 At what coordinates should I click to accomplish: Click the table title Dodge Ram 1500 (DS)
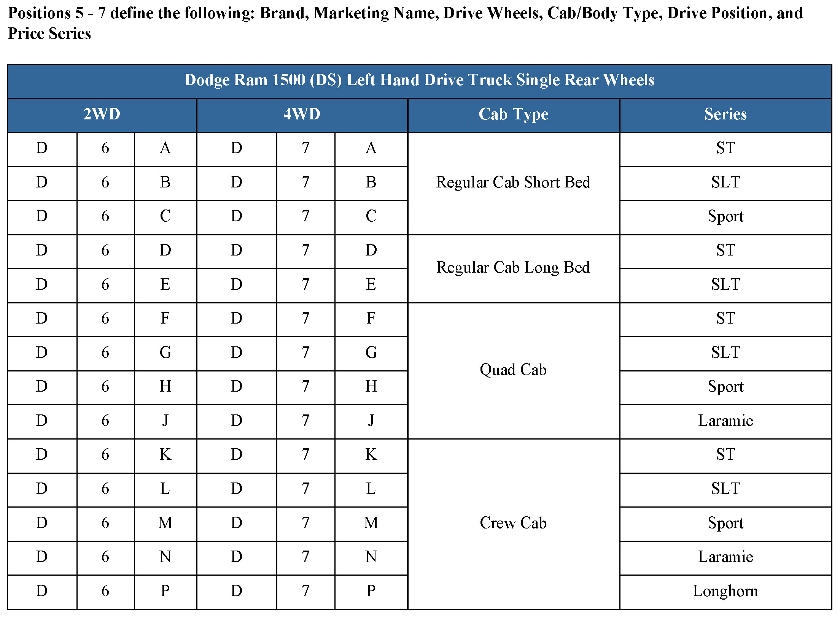tap(419, 80)
